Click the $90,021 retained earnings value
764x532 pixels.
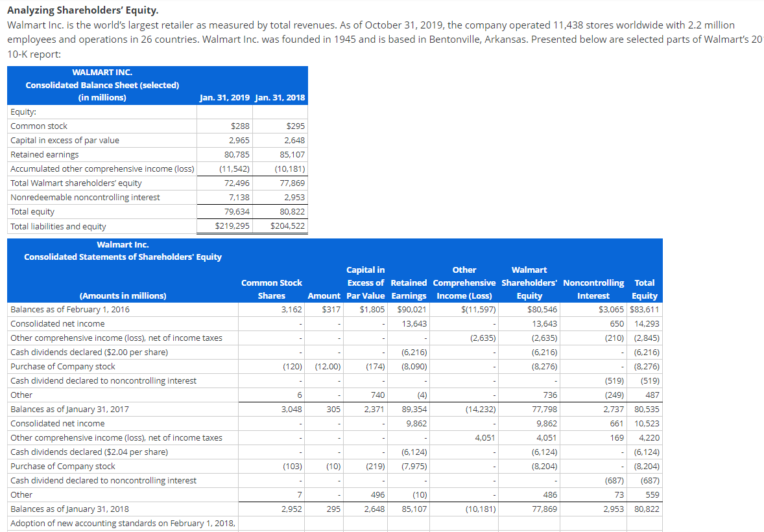[412, 310]
